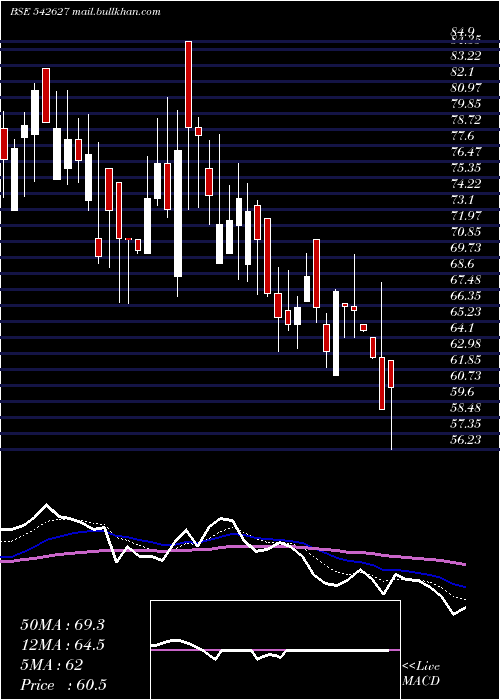500x700 pixels.
Task: Select the 59.6 price label
Action: [x=463, y=392]
